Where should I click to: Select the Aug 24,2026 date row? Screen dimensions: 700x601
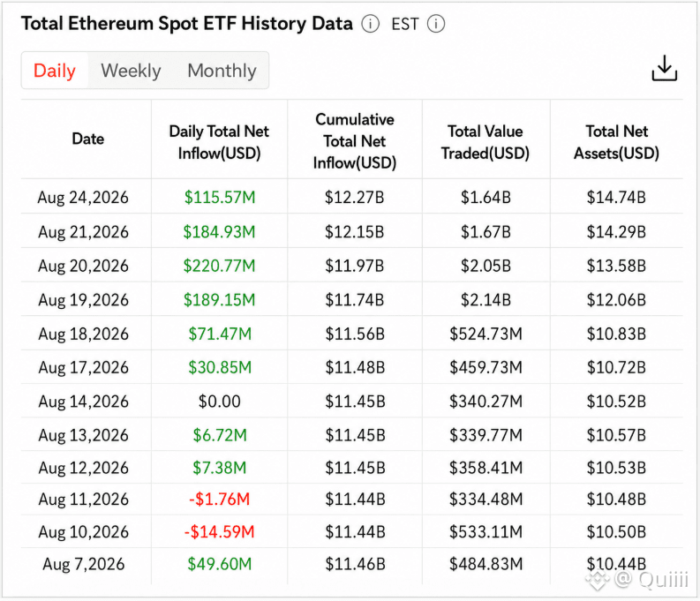(x=351, y=197)
